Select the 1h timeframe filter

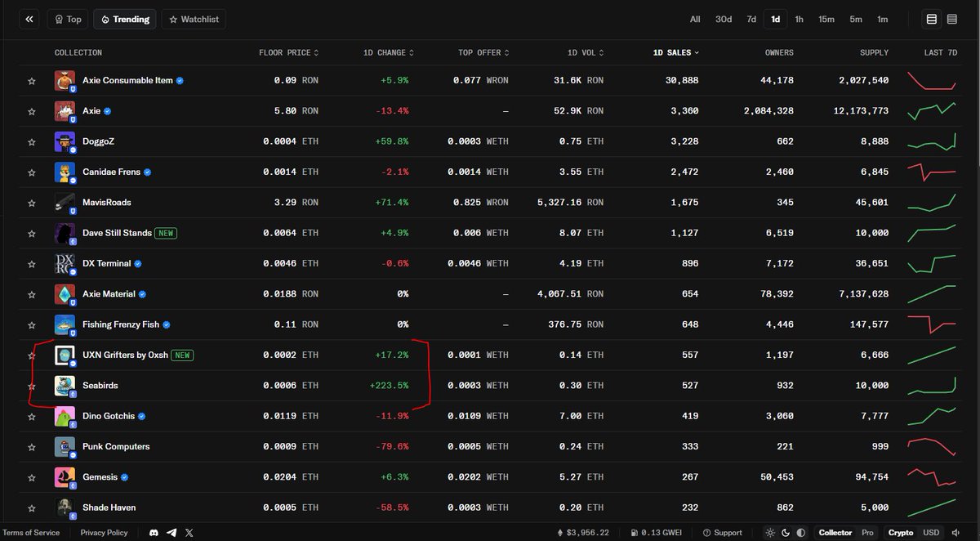[799, 19]
